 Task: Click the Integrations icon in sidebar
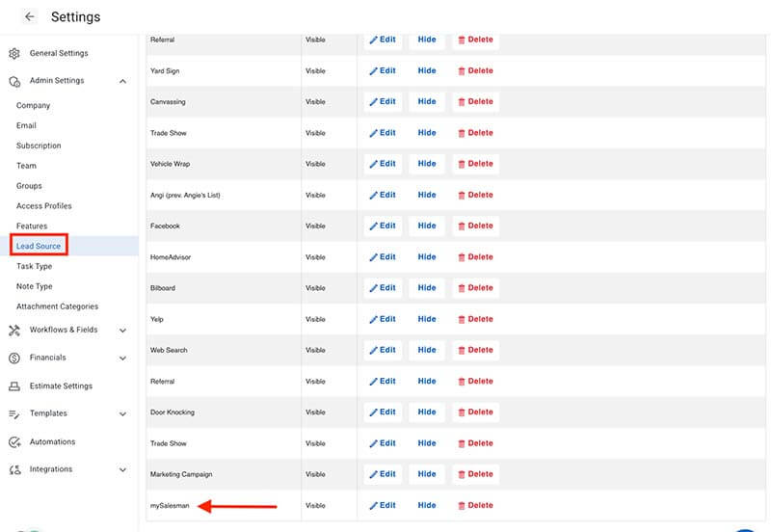click(x=14, y=469)
